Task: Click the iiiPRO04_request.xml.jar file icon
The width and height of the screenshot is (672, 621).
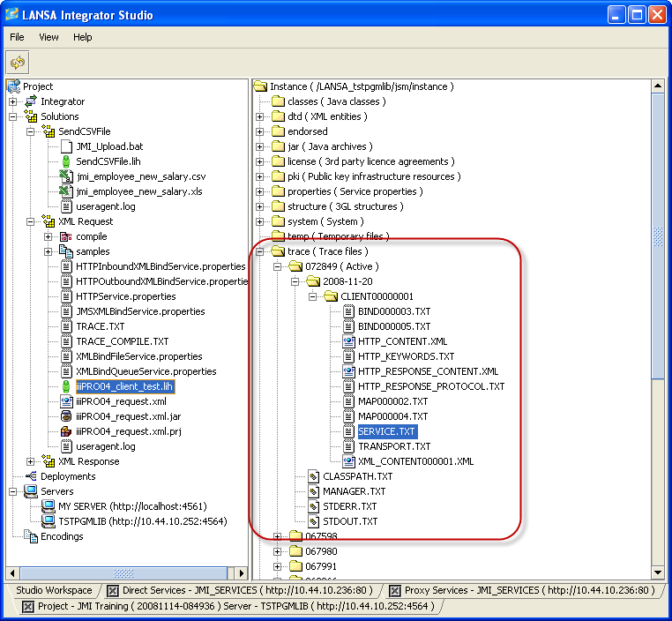Action: pos(66,416)
